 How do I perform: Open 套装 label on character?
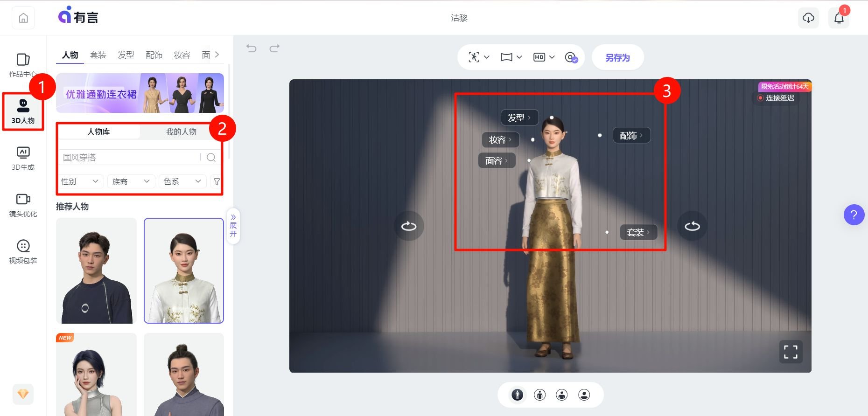pyautogui.click(x=638, y=232)
